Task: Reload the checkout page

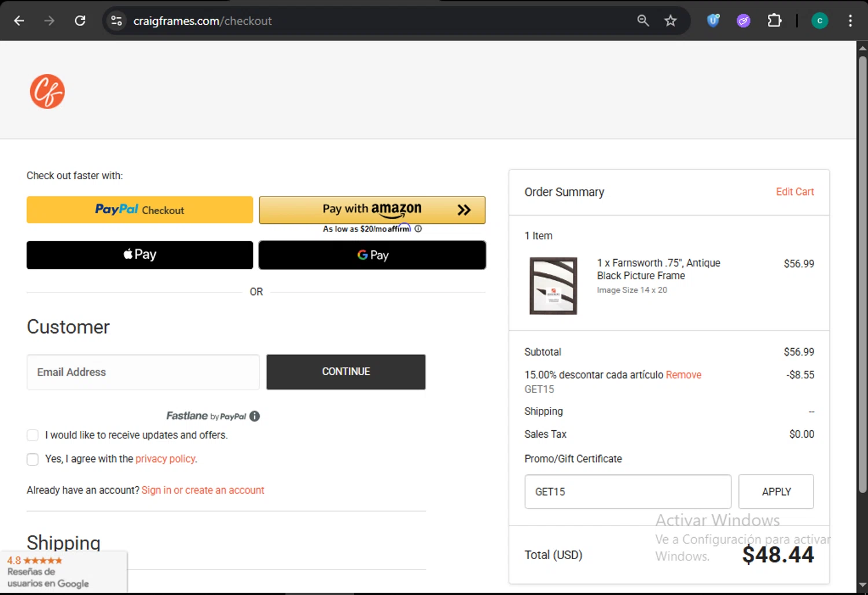Action: (80, 21)
